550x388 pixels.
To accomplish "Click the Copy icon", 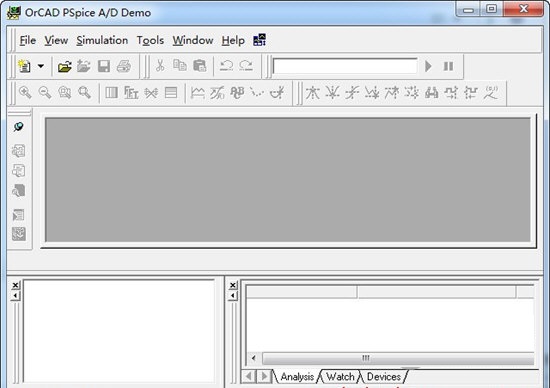I will pyautogui.click(x=180, y=66).
